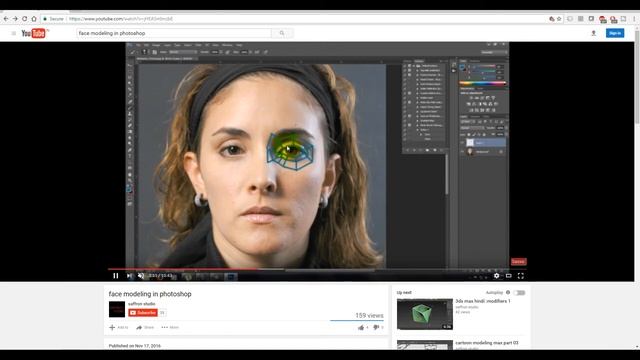
Task: Toggle the Autoplay switch
Action: pos(519,293)
